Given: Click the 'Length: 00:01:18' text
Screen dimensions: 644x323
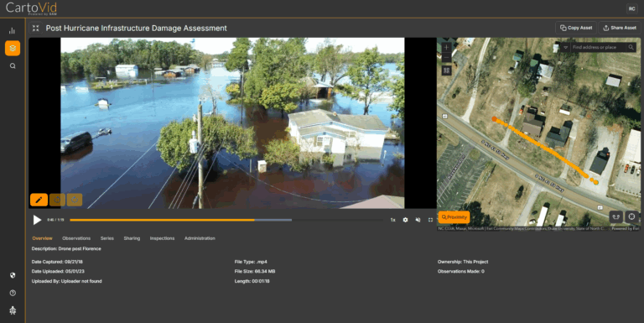Looking at the screenshot, I should click(x=252, y=281).
